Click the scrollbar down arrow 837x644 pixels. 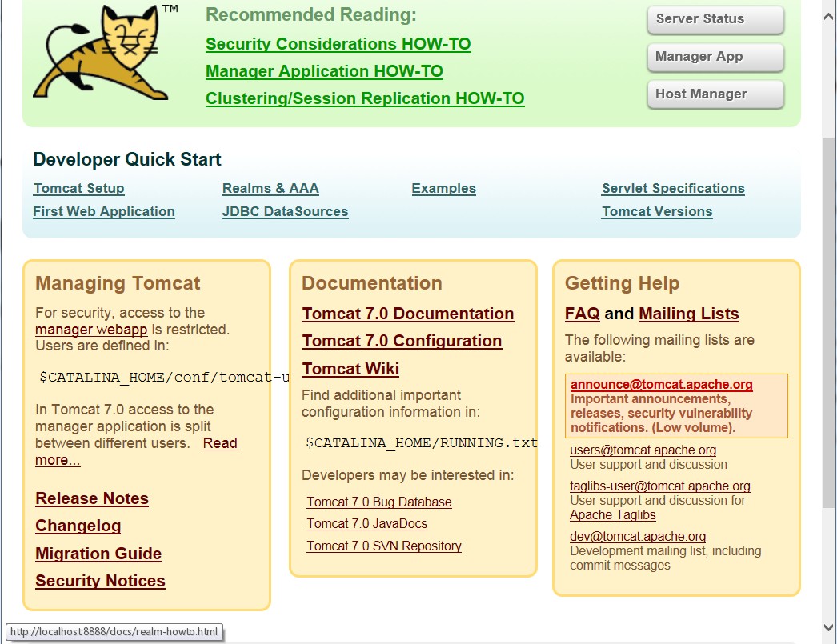829,627
